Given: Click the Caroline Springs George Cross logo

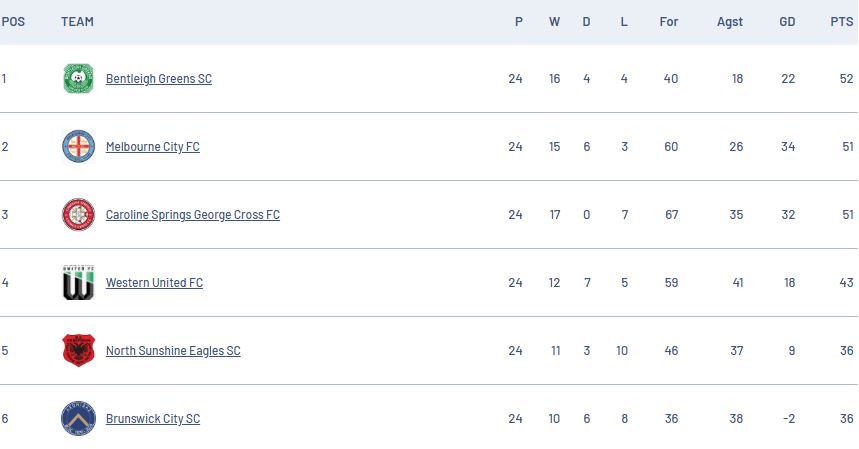Looking at the screenshot, I should (78, 215).
